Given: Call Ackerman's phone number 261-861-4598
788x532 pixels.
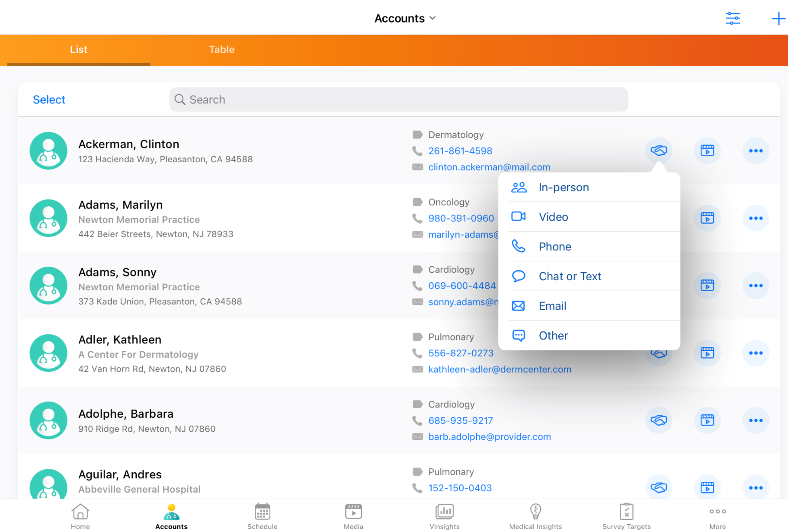Looking at the screenshot, I should click(460, 151).
